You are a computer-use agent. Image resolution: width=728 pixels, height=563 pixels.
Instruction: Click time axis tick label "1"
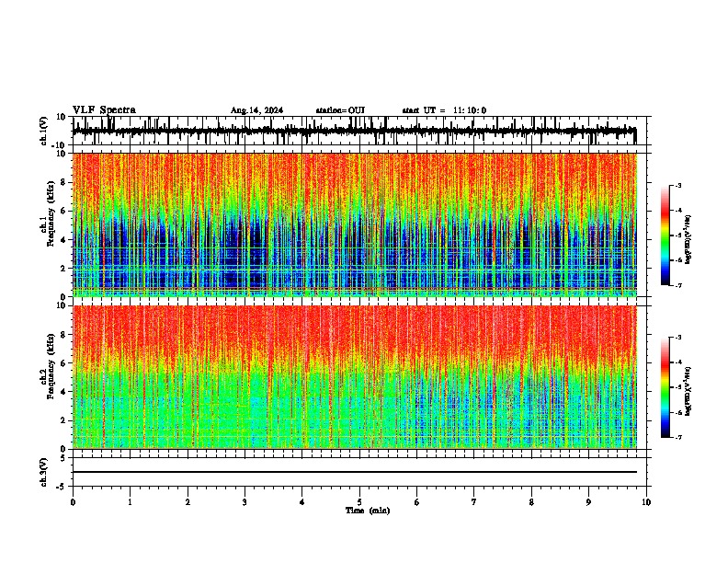(130, 502)
